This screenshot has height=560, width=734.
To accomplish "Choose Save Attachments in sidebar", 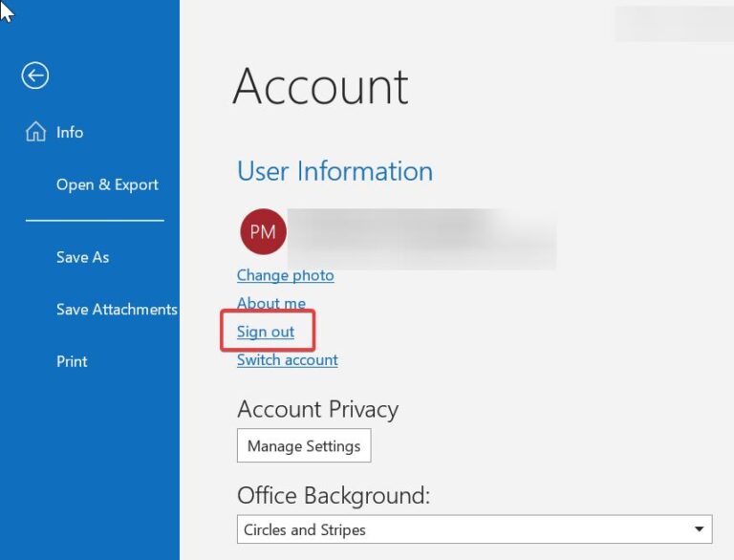I will 117,309.
